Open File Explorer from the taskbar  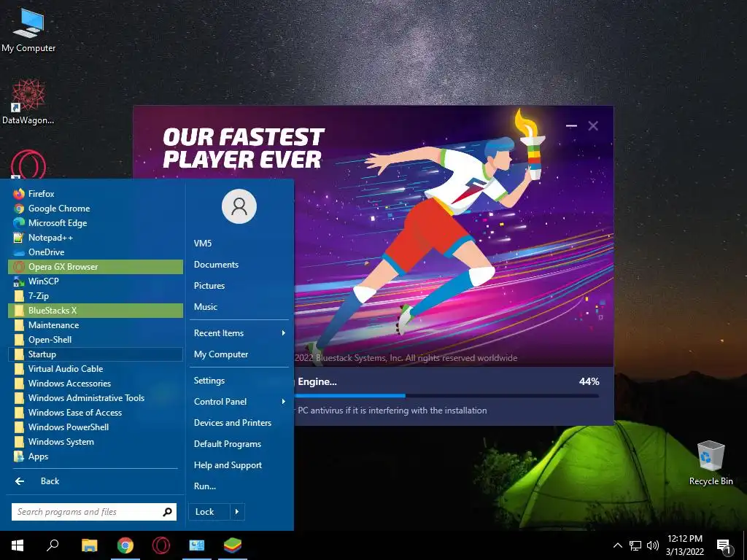pyautogui.click(x=89, y=545)
